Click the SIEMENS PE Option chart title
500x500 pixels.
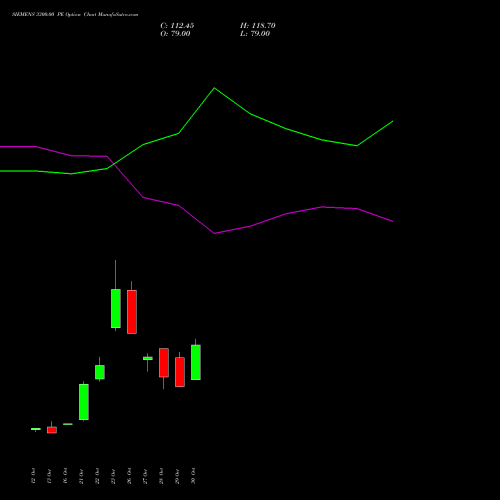[x=75, y=15]
